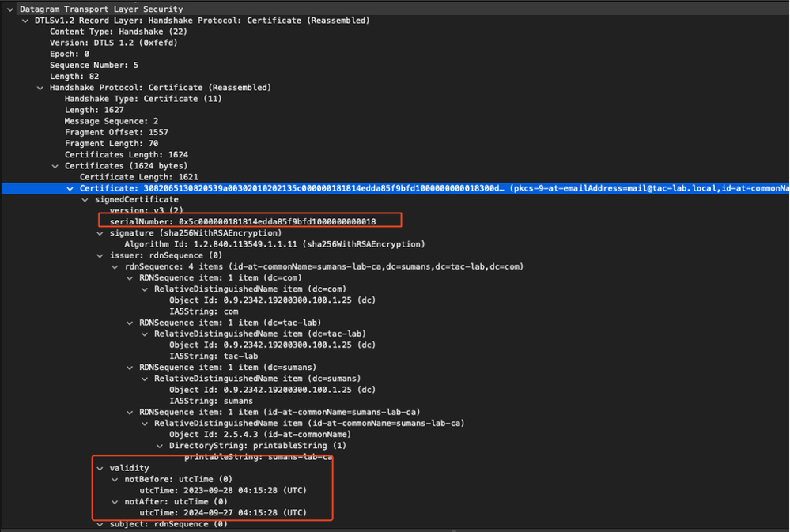
Task: Collapse the signedCertificate subtree
Action: coord(85,198)
